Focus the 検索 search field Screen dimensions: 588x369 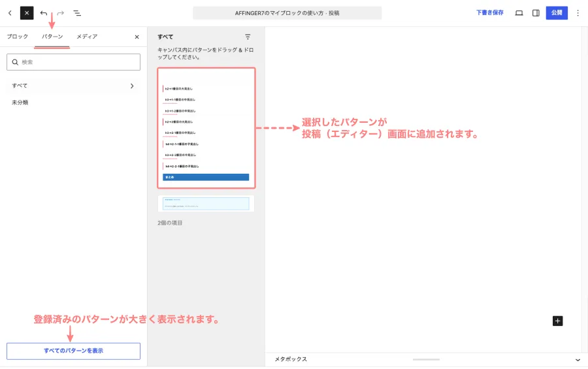[x=73, y=62]
